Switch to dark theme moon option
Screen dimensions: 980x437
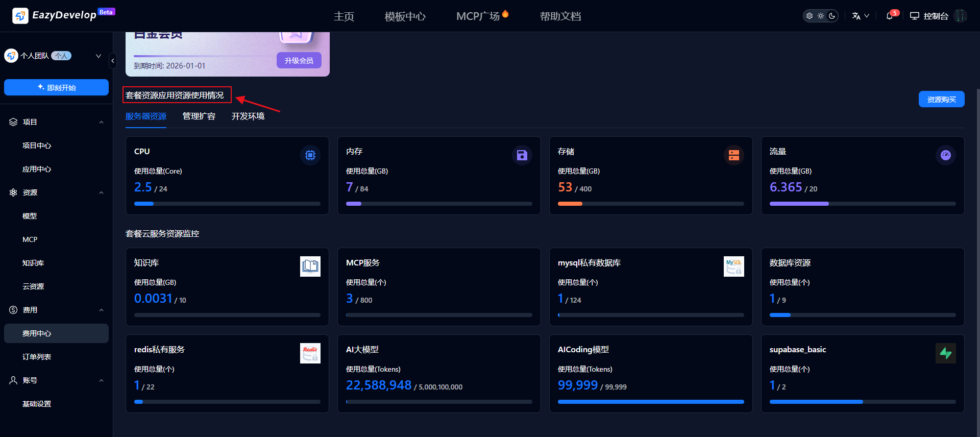tap(832, 16)
